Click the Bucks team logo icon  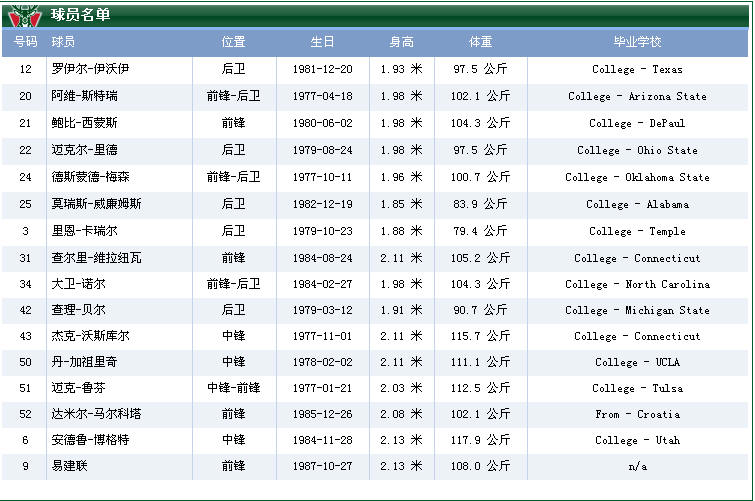pyautogui.click(x=25, y=15)
